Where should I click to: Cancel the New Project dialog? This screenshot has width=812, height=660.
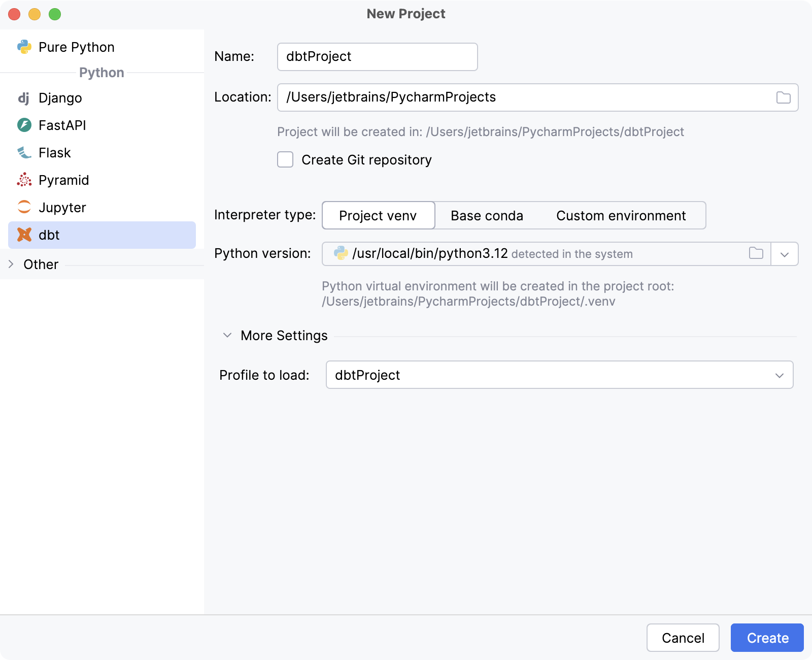pos(683,638)
